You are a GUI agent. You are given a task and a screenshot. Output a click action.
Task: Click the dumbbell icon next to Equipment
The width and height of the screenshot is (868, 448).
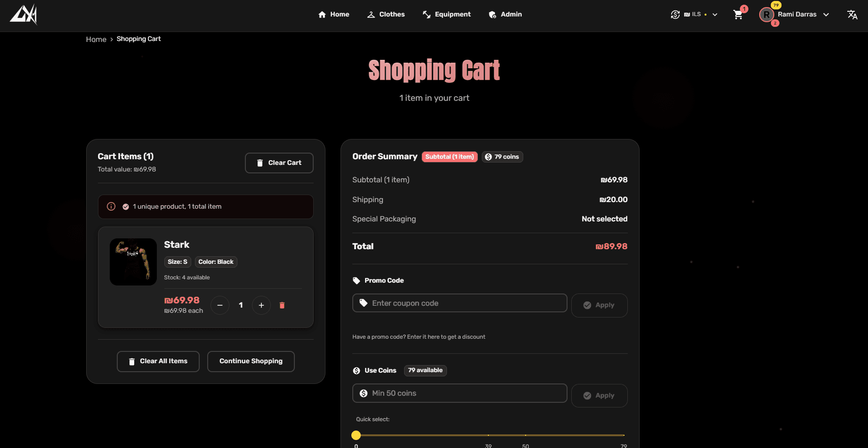pyautogui.click(x=427, y=14)
